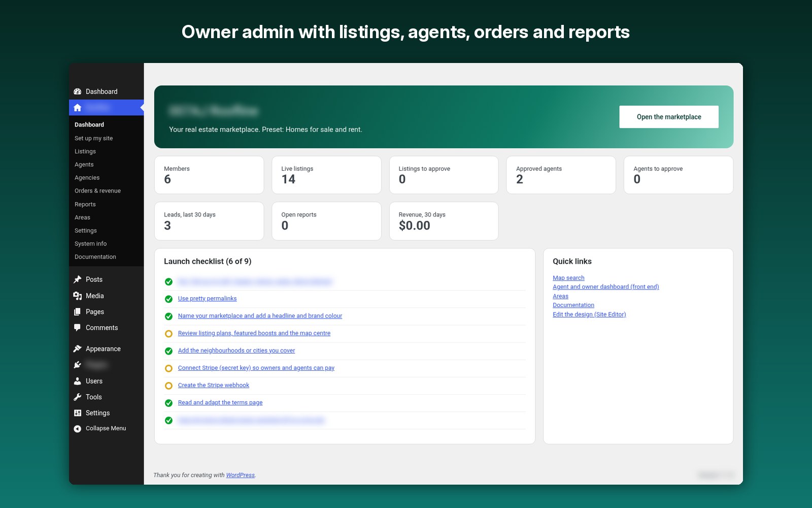This screenshot has width=812, height=508.
Task: Click green check beside Read and adapt terms
Action: tap(169, 403)
